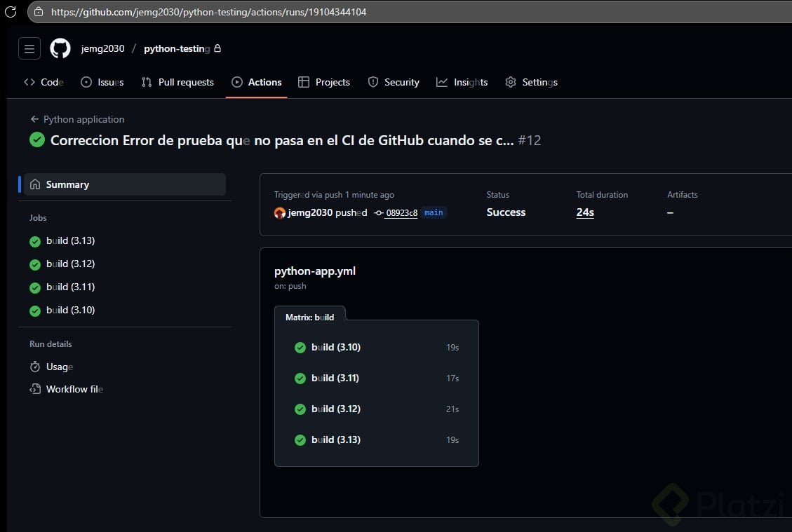Click the 'on: push' trigger text
This screenshot has width=792, height=532.
[290, 286]
